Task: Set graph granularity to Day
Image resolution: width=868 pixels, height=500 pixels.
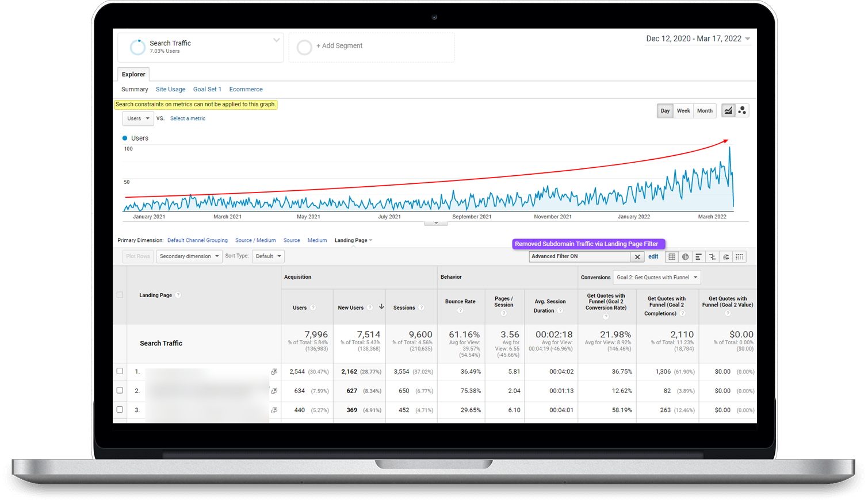Action: point(665,111)
